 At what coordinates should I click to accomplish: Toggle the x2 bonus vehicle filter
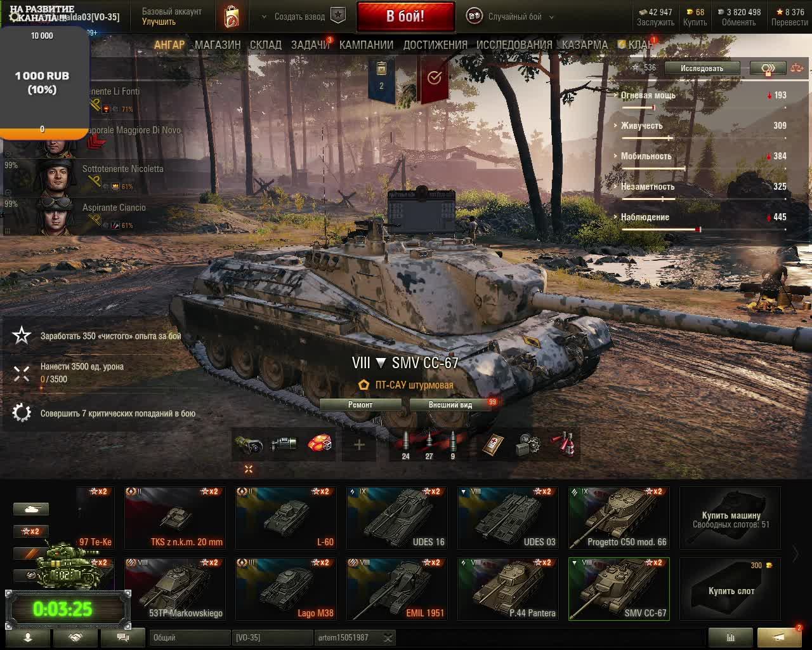tap(31, 531)
